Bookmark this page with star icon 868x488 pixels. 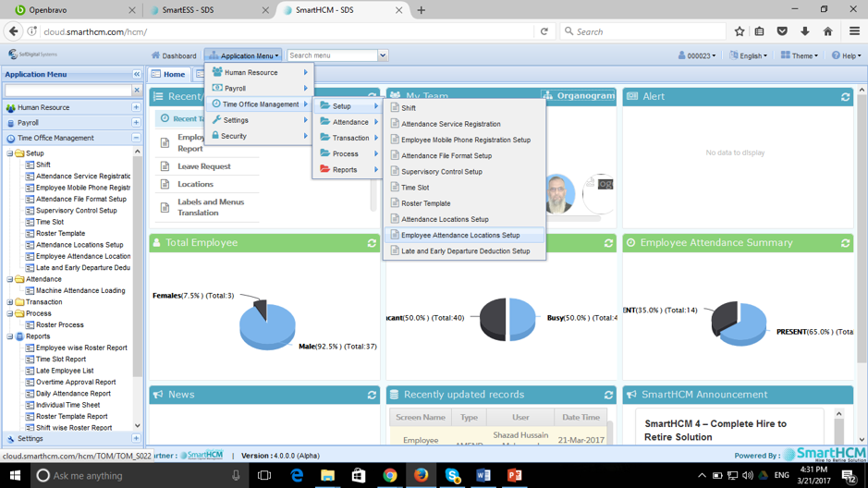point(739,31)
